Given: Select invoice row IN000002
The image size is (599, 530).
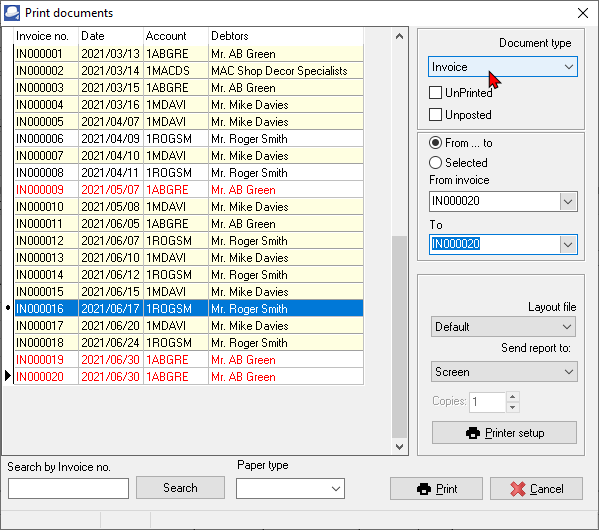Looking at the screenshot, I should [189, 71].
